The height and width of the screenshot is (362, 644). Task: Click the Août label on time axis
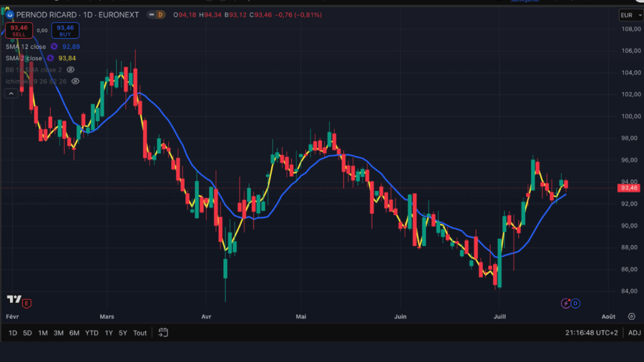pos(609,317)
